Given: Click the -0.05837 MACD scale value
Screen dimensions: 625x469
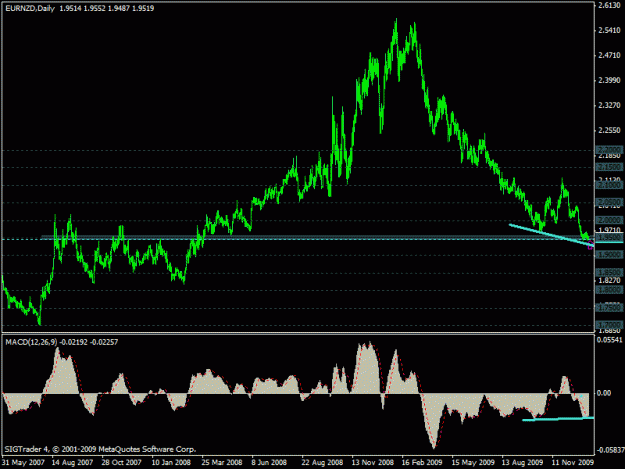Looking at the screenshot, I should click(x=609, y=450).
